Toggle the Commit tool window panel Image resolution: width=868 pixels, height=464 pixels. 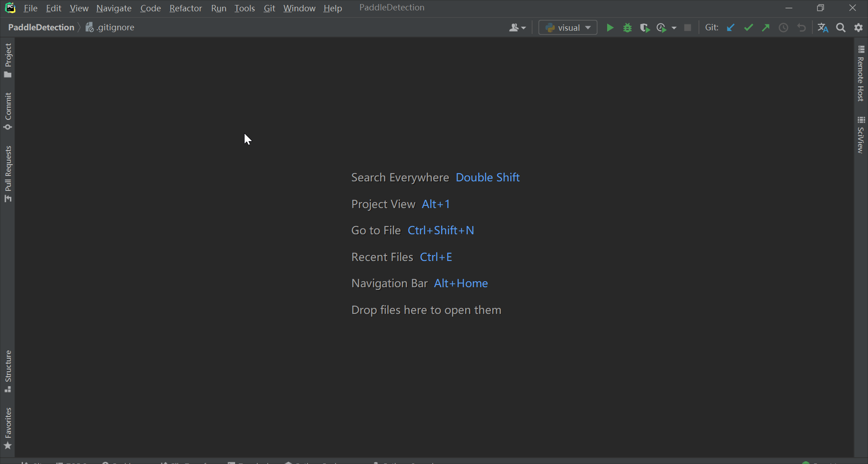point(8,111)
